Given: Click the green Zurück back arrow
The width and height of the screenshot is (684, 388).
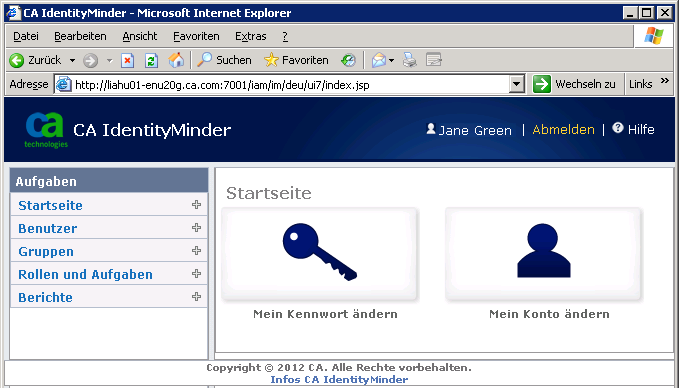Looking at the screenshot, I should point(17,60).
